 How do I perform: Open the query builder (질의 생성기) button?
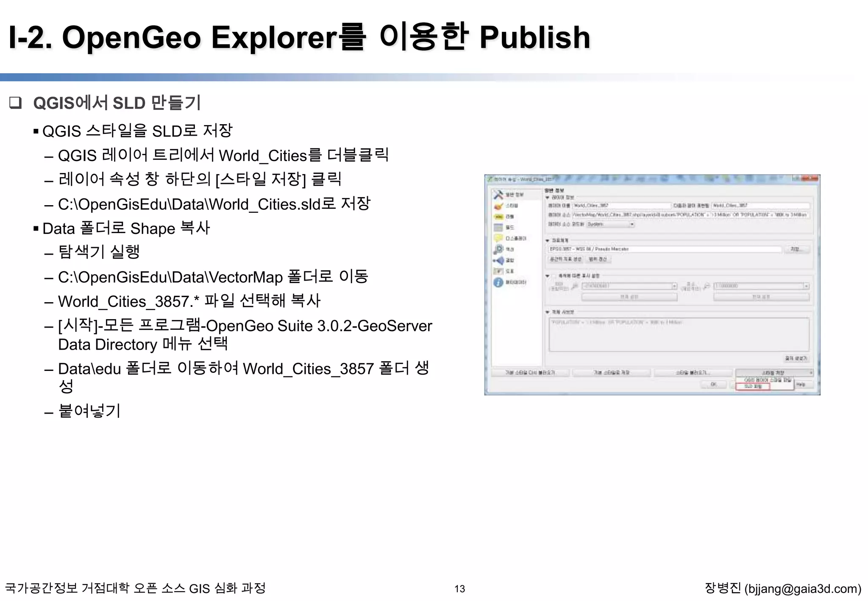[x=796, y=358]
